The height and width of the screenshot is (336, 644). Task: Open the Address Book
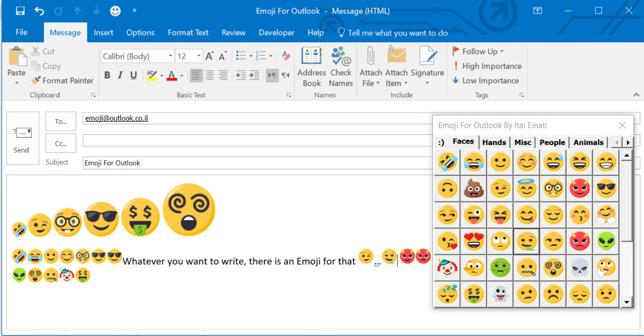(311, 67)
